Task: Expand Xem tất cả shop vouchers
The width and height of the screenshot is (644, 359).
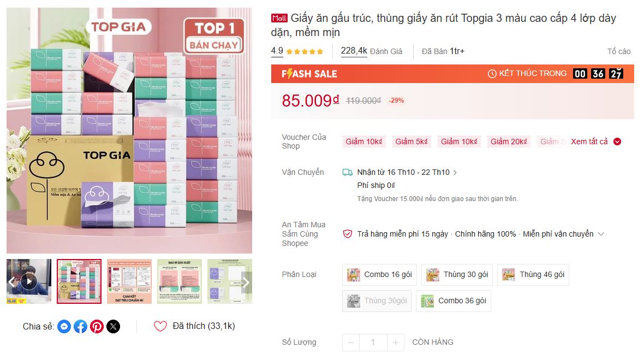Action: tap(595, 142)
